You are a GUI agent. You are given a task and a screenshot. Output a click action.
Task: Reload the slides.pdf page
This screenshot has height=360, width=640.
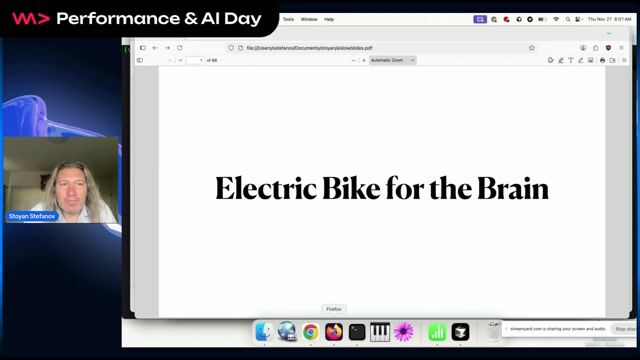[x=180, y=48]
